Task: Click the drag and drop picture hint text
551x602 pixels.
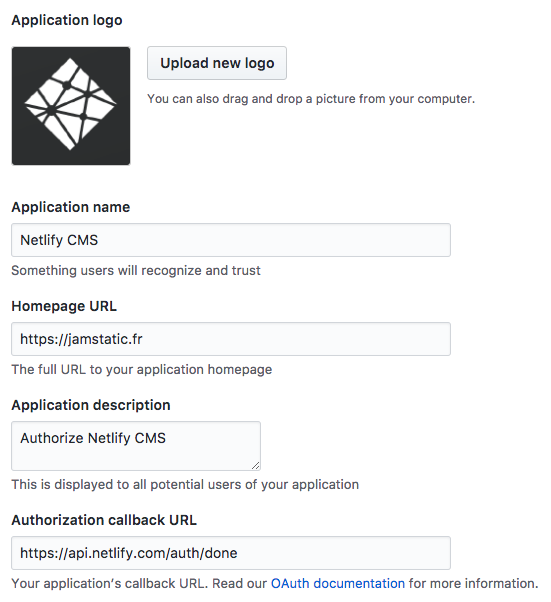Action: click(x=311, y=99)
